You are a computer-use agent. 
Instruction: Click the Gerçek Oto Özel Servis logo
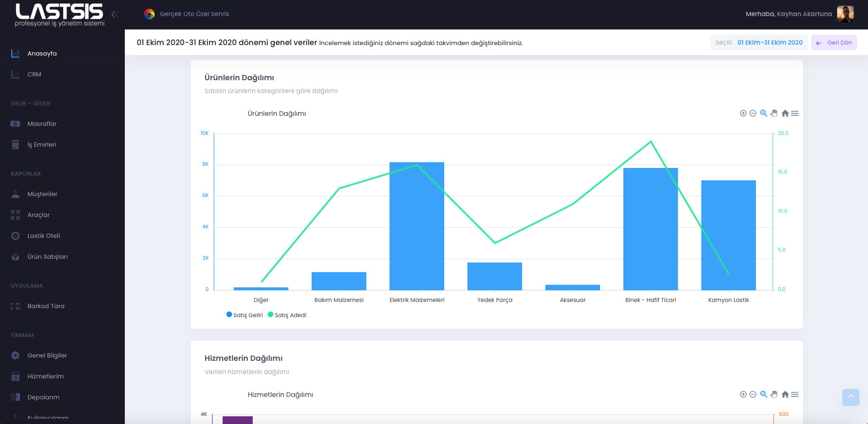pos(149,14)
